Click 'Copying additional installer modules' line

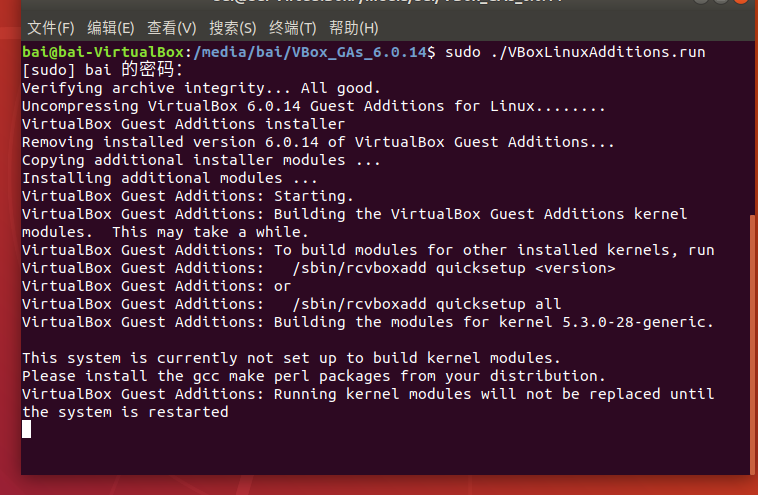(x=201, y=160)
